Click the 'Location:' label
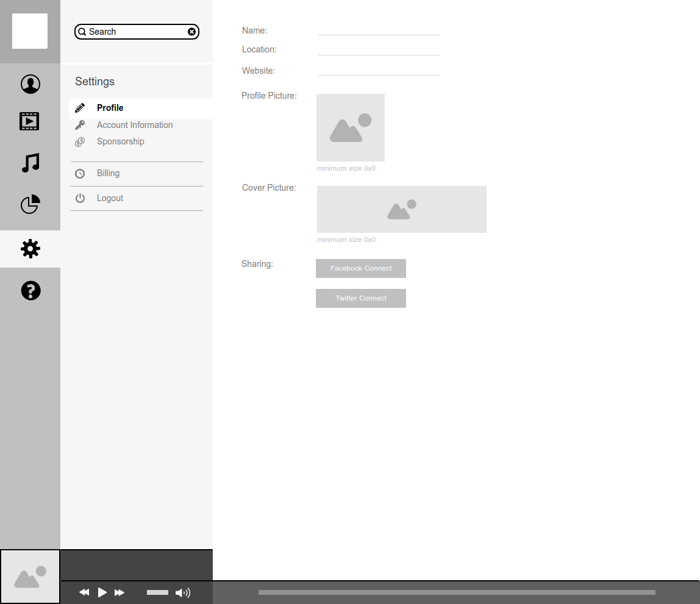 [259, 49]
